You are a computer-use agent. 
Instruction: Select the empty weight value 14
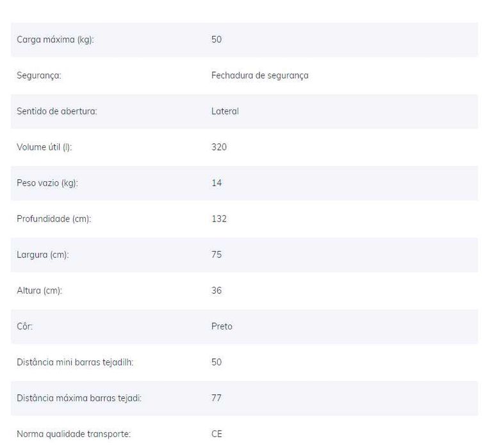(217, 183)
